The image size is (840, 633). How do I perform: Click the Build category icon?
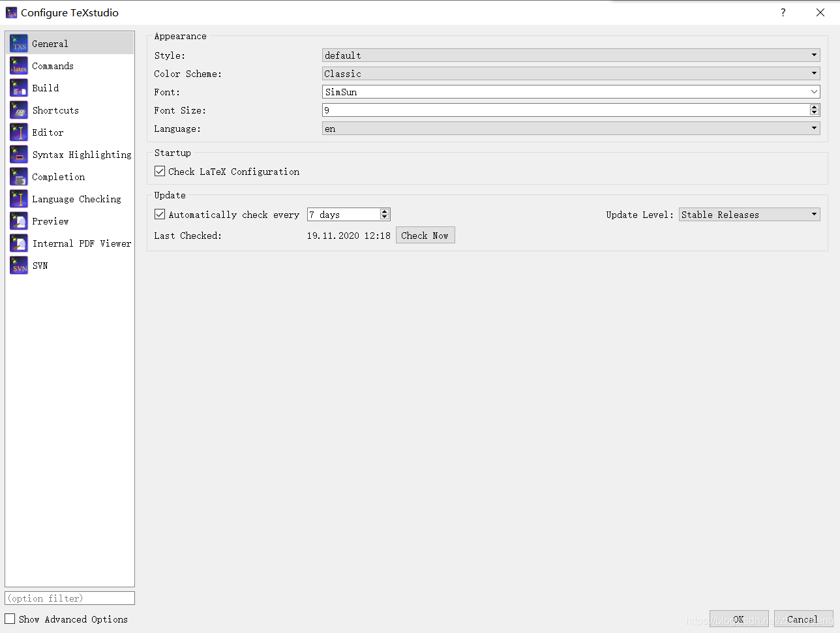click(x=19, y=88)
